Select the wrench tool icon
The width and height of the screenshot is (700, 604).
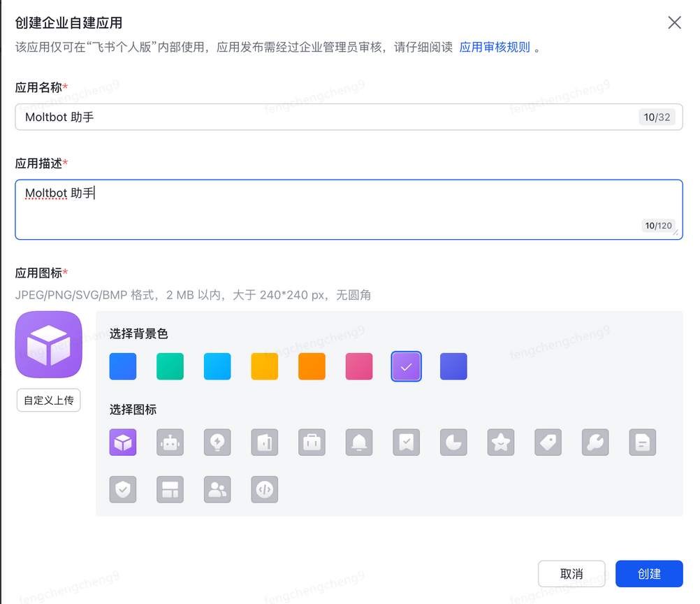coord(595,443)
